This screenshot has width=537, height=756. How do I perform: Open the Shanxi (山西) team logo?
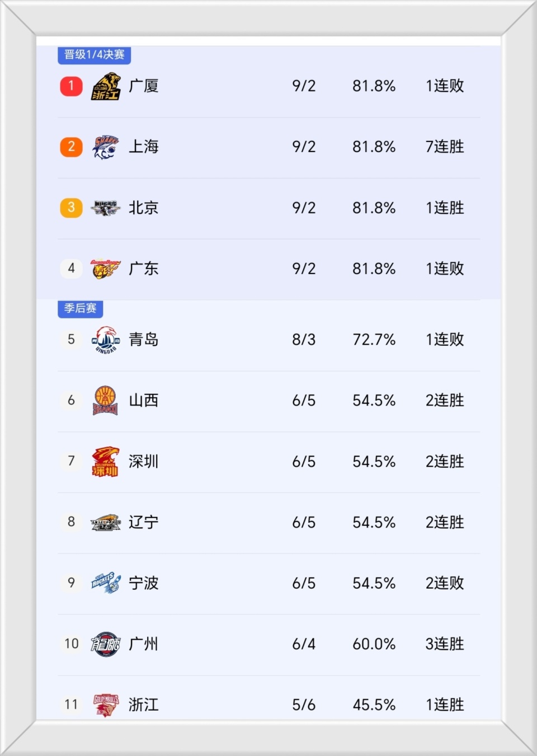106,401
